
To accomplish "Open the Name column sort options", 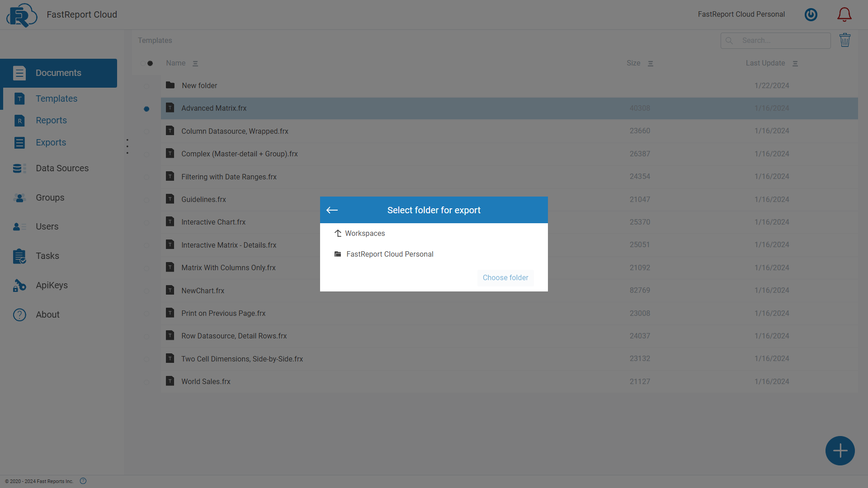I will (195, 63).
